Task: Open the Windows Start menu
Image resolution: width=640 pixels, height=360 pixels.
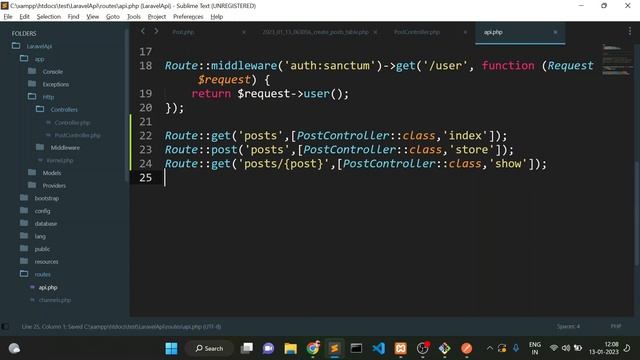Action: click(171, 348)
